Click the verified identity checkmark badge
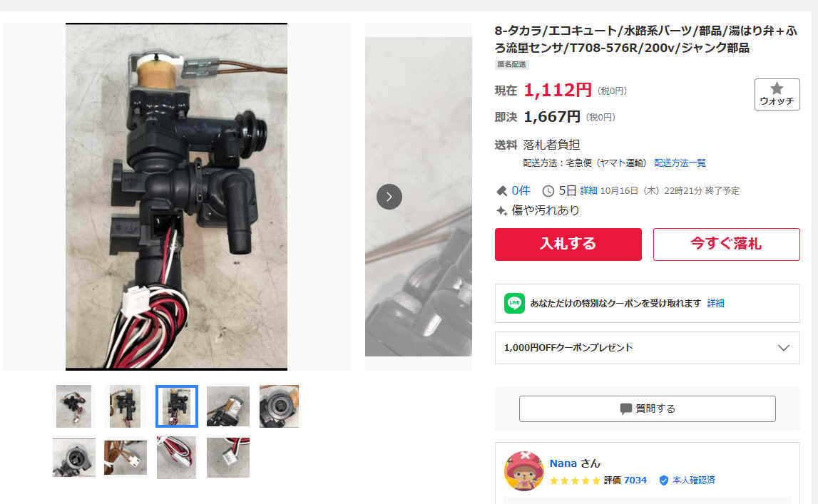Viewport: 818px width, 504px height. 663,480
